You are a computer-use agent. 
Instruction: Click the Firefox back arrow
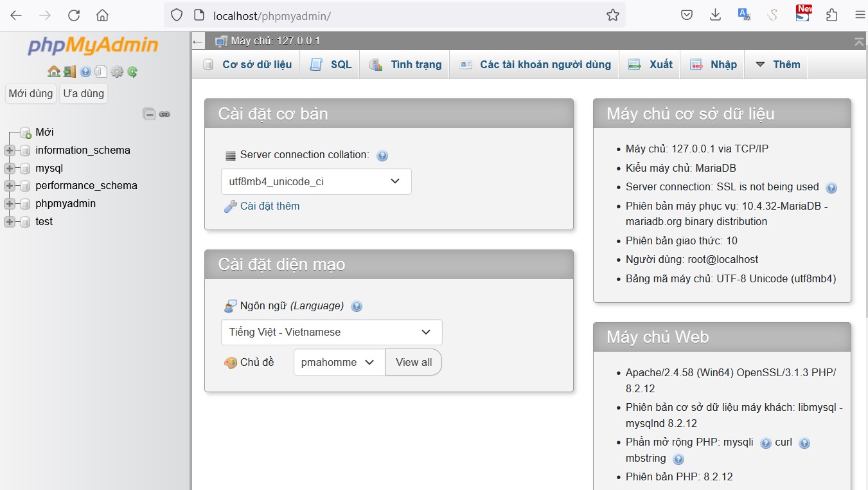coord(16,15)
